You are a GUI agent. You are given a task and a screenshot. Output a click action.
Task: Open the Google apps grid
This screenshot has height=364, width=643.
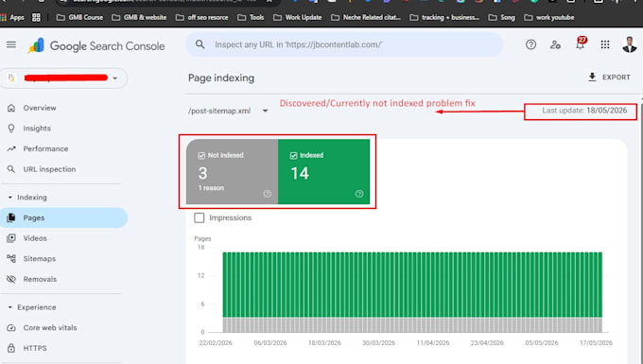605,44
